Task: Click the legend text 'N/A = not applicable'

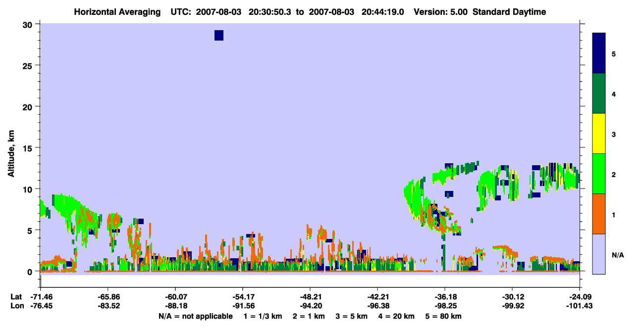Action: (x=195, y=316)
